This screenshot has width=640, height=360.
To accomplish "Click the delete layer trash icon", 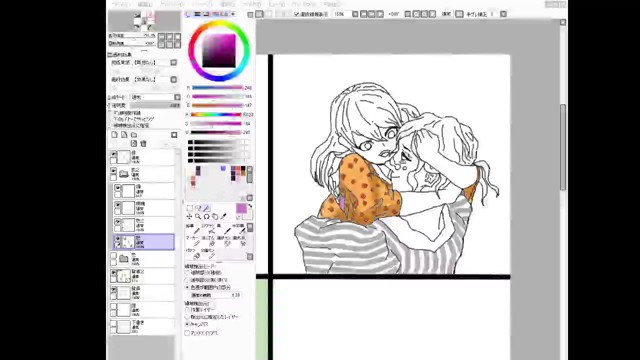I will (143, 143).
